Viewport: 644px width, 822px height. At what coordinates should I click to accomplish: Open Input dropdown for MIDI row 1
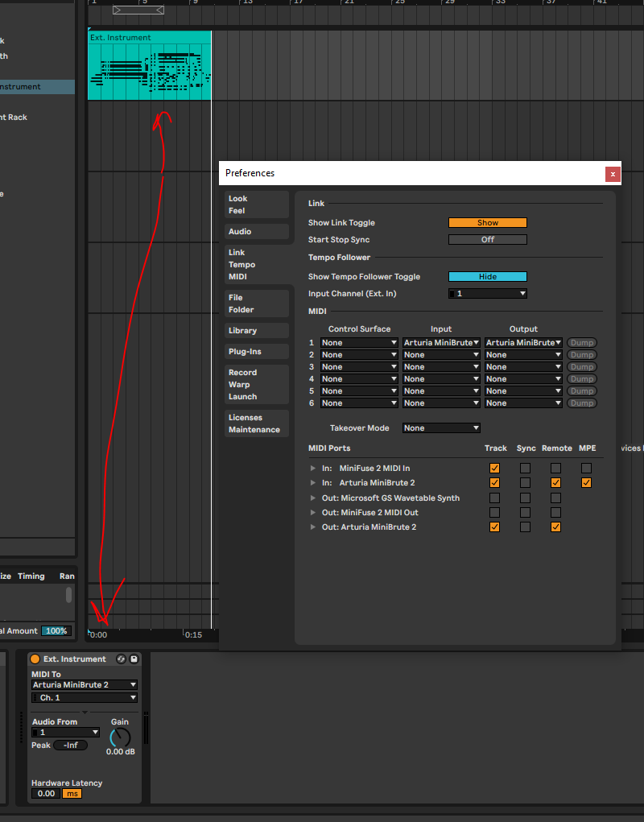pyautogui.click(x=441, y=343)
